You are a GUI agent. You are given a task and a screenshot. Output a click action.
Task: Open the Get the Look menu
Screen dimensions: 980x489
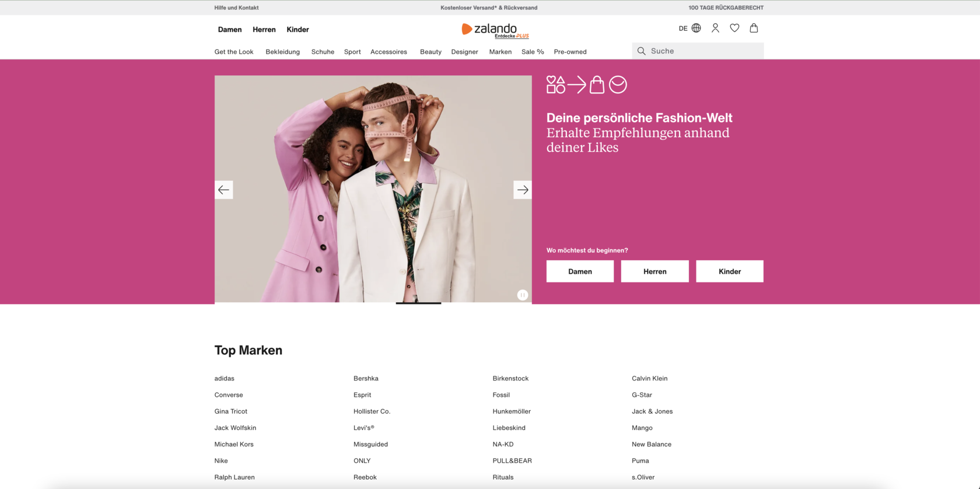234,52
